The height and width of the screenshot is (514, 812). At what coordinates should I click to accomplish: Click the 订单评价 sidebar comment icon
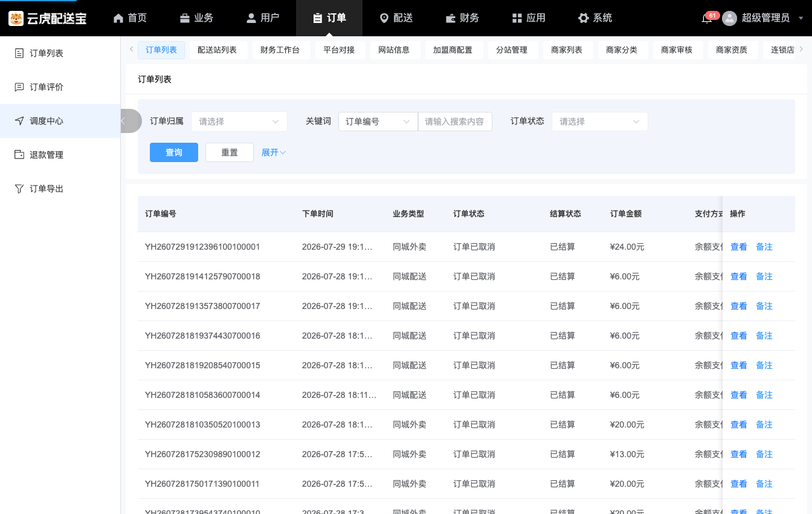(x=19, y=87)
